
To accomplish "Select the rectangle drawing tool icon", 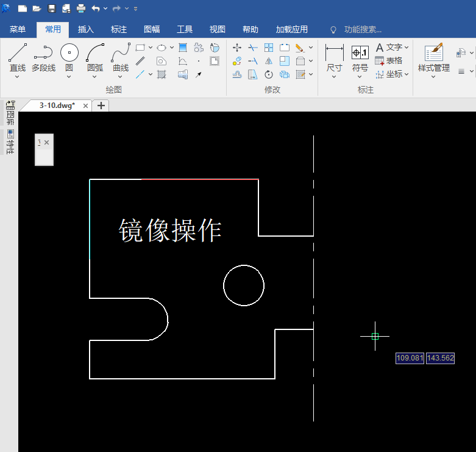I will pos(140,48).
